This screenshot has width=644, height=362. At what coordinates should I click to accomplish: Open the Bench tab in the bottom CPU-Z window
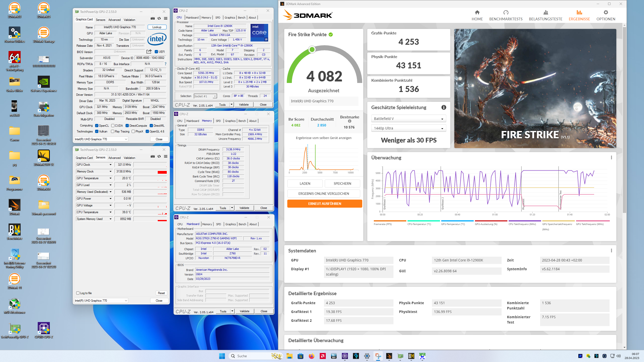pyautogui.click(x=242, y=224)
